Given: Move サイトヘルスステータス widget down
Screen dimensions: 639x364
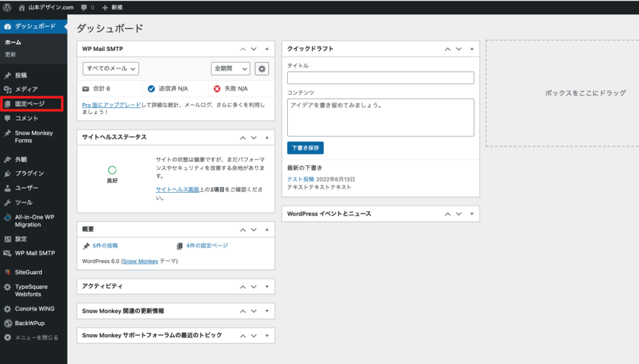Looking at the screenshot, I should (254, 138).
